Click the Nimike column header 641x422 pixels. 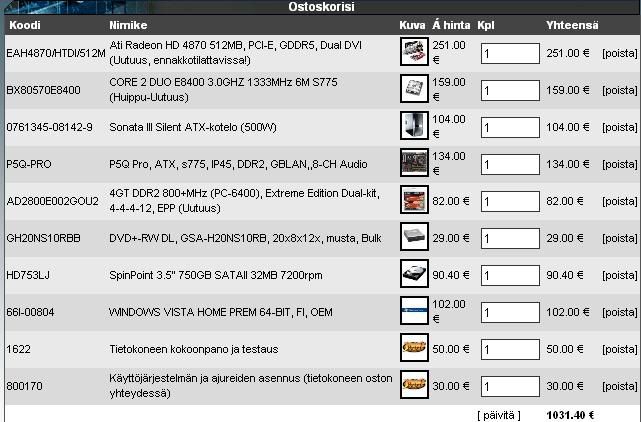(x=128, y=25)
